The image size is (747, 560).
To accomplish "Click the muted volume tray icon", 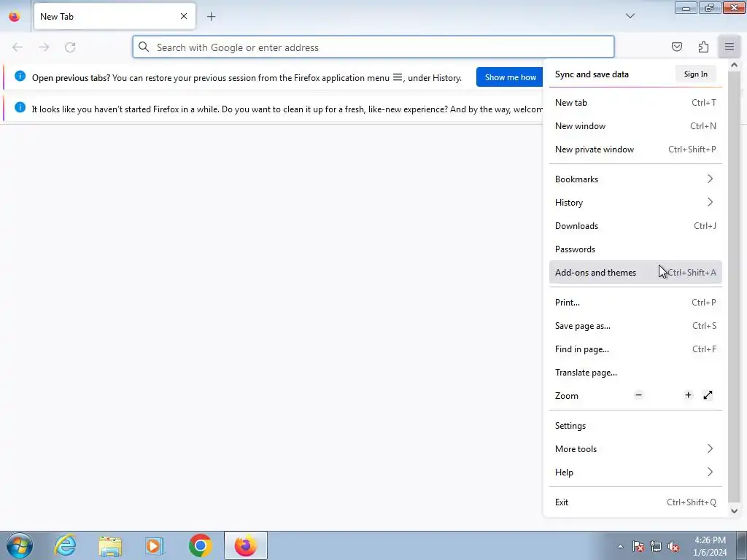I will [673, 546].
